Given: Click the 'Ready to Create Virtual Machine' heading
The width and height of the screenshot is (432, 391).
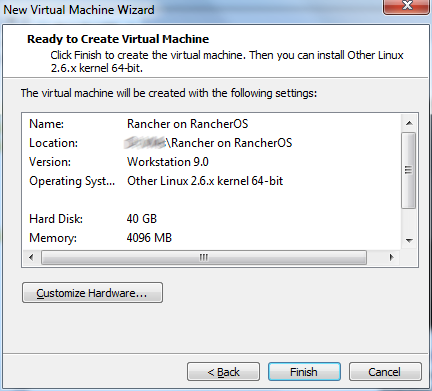Looking at the screenshot, I should [118, 39].
